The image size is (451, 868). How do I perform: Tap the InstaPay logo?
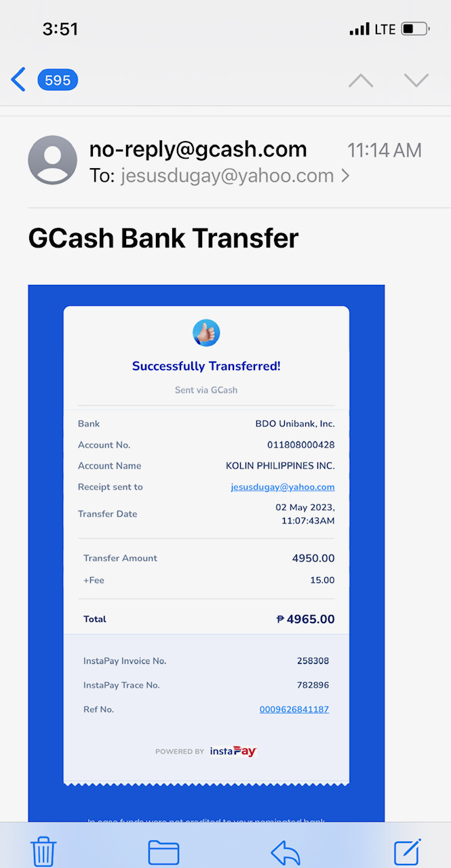[233, 751]
